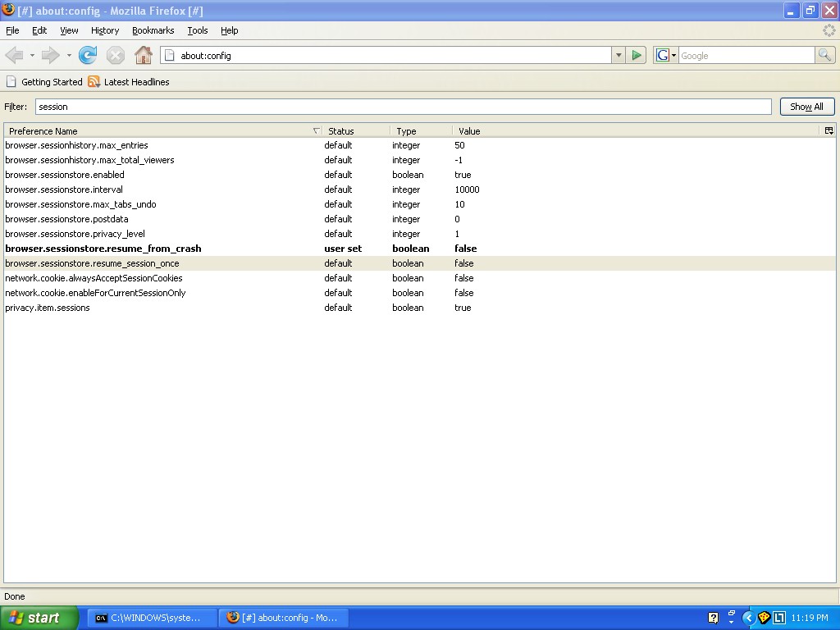Click the Done status bar text

pyautogui.click(x=15, y=596)
